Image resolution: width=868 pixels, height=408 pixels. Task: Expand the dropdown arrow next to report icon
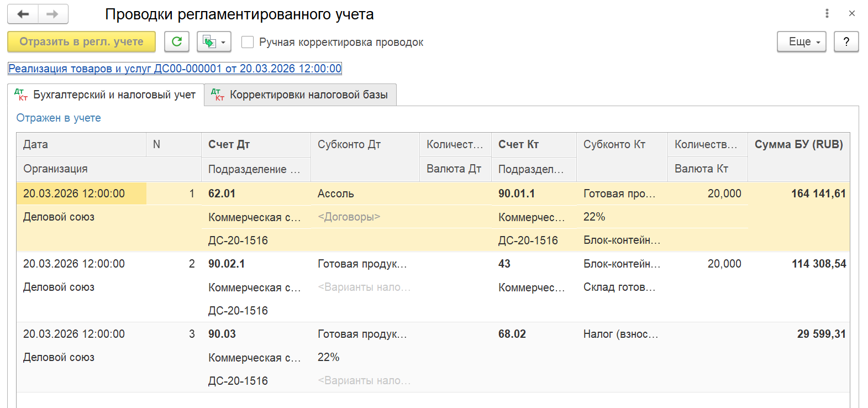click(223, 42)
